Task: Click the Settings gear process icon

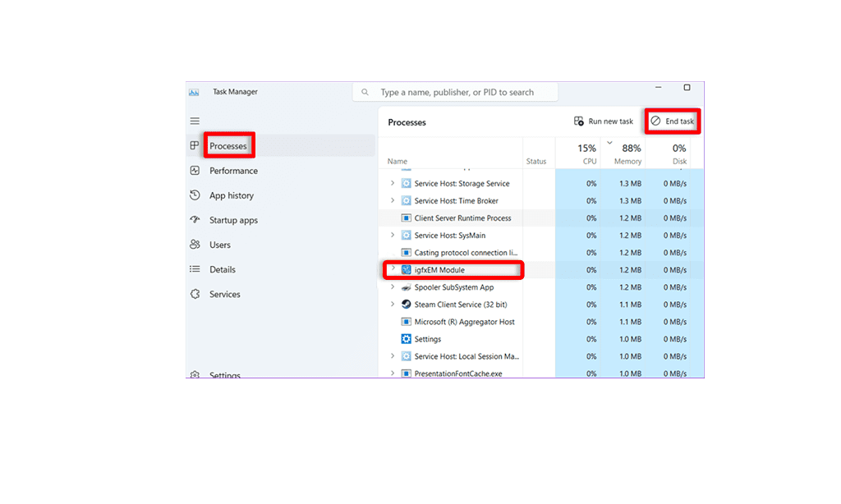Action: [x=406, y=339]
